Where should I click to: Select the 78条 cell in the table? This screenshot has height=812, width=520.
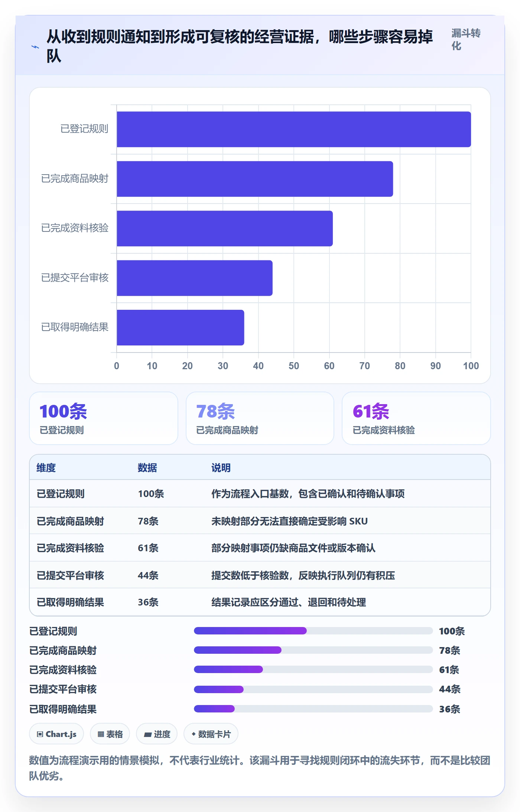[148, 521]
